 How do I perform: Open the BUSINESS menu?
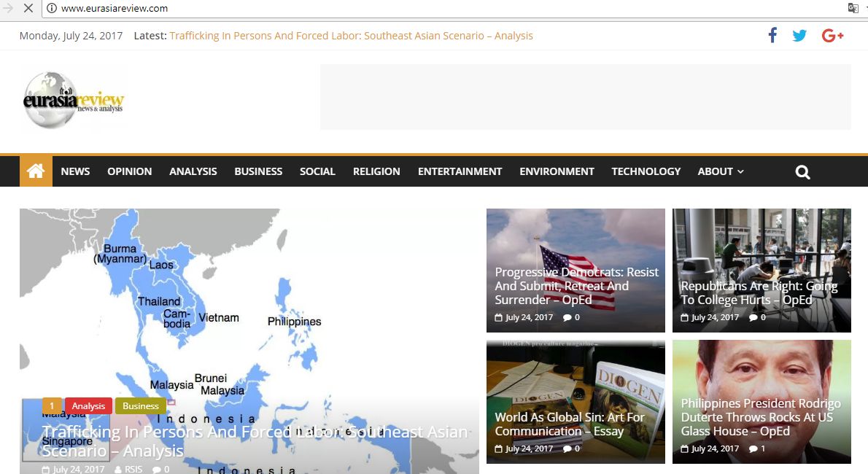click(258, 171)
